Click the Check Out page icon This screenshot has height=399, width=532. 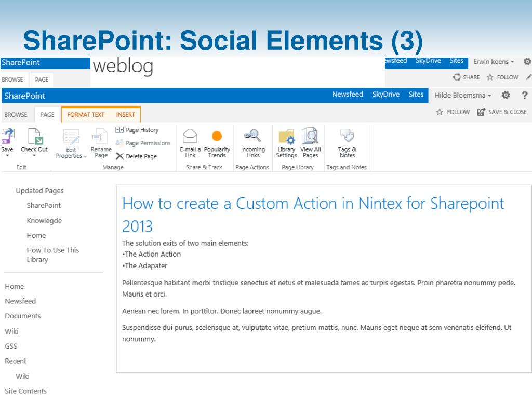35,137
